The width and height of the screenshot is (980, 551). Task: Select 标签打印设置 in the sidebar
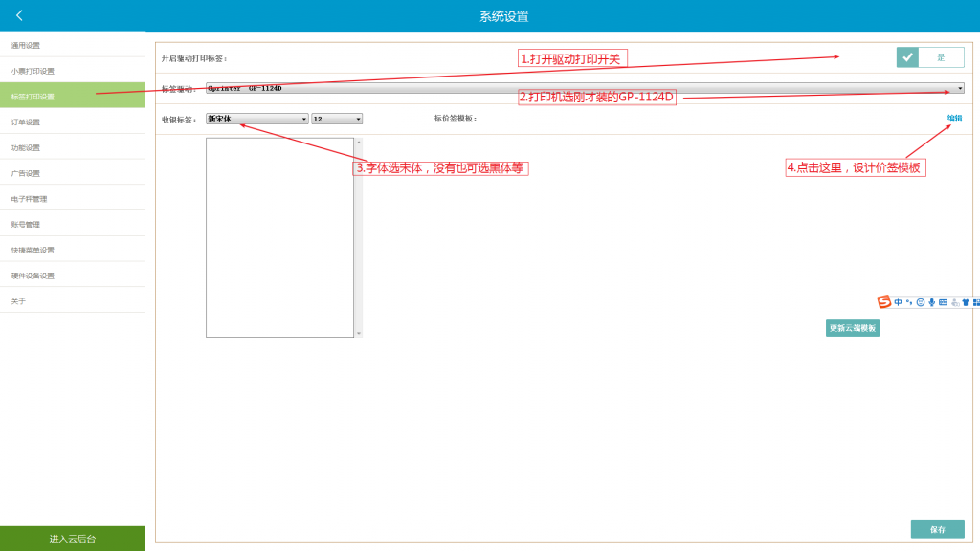(x=73, y=96)
